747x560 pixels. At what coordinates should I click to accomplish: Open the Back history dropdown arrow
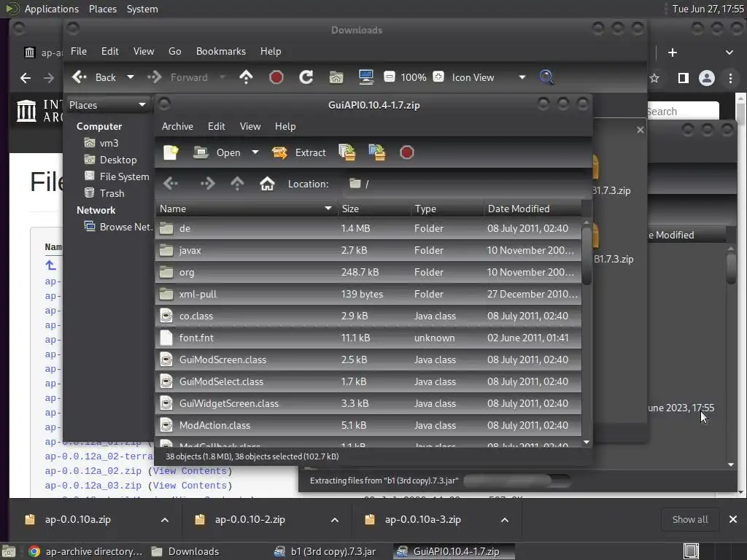(130, 77)
